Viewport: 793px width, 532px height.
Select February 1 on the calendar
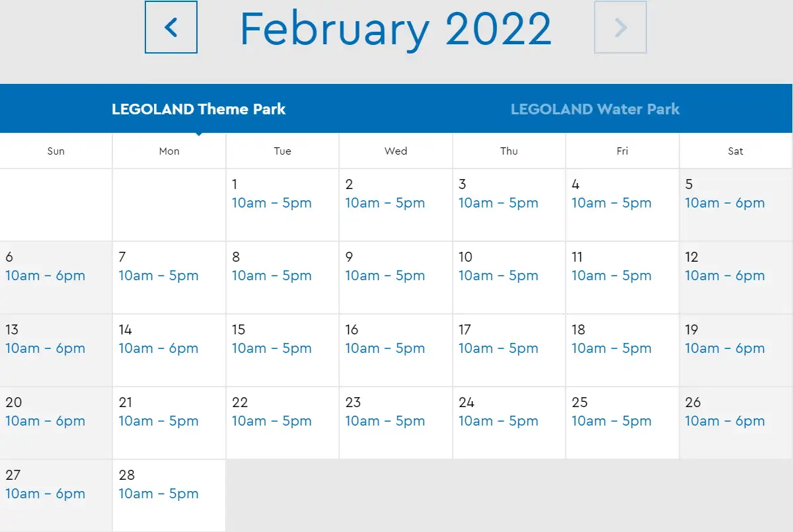282,205
